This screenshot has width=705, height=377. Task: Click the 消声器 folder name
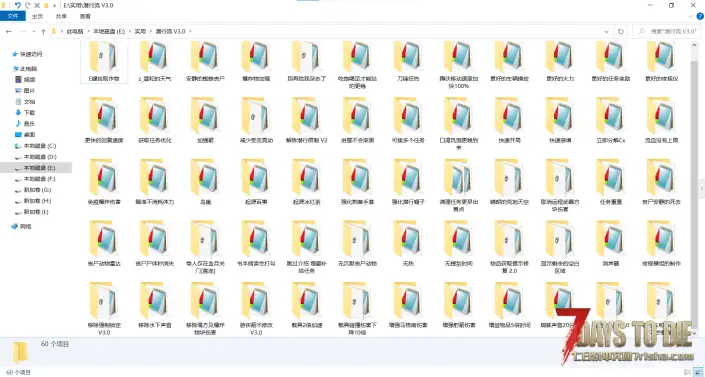click(x=611, y=264)
